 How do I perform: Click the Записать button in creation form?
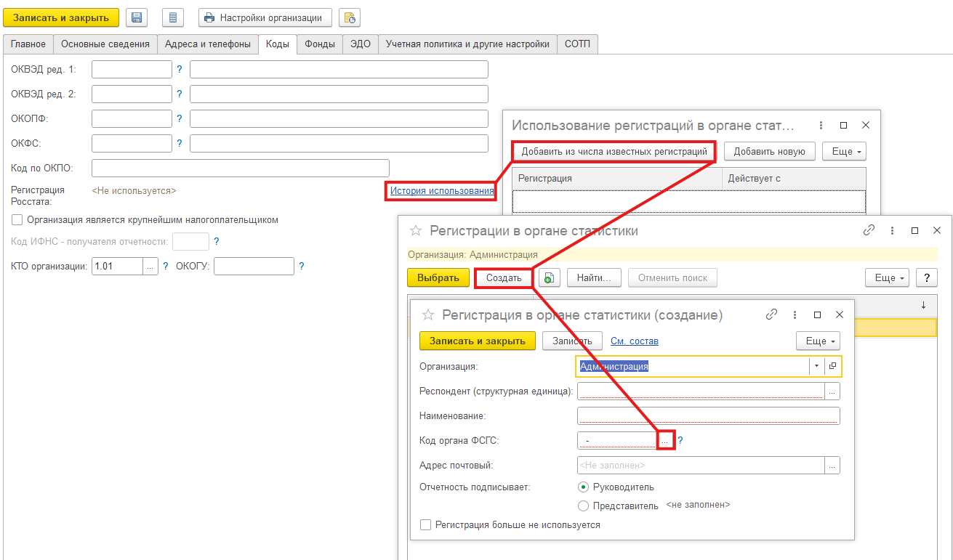coord(572,341)
